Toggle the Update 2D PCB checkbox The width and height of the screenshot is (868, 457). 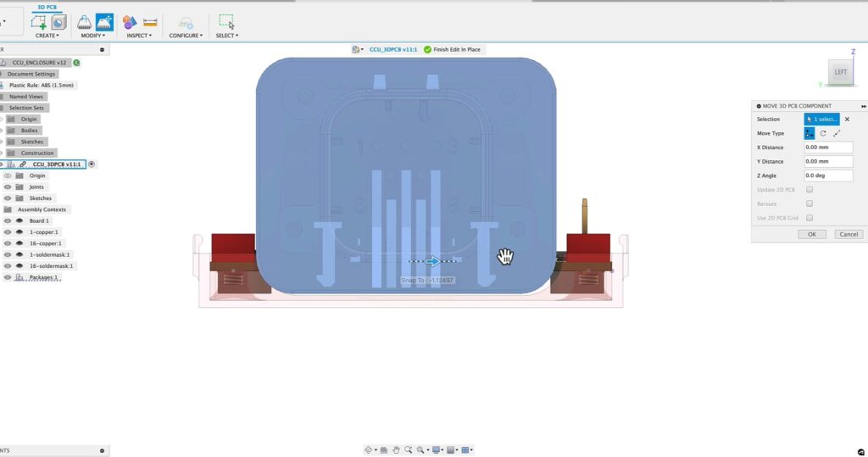tap(810, 189)
